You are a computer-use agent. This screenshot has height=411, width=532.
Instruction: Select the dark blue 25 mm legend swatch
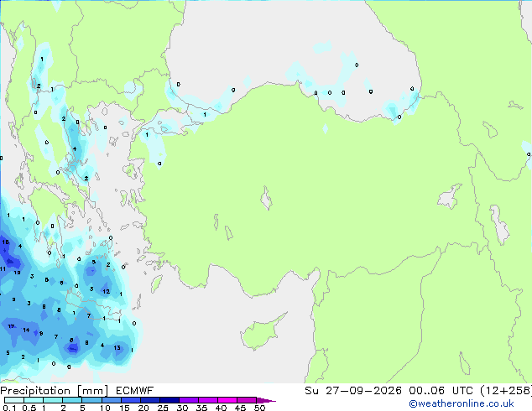(170, 400)
